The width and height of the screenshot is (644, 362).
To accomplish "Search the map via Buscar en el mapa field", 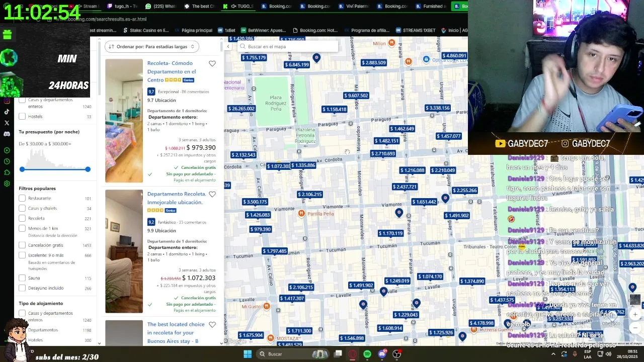I will [288, 46].
